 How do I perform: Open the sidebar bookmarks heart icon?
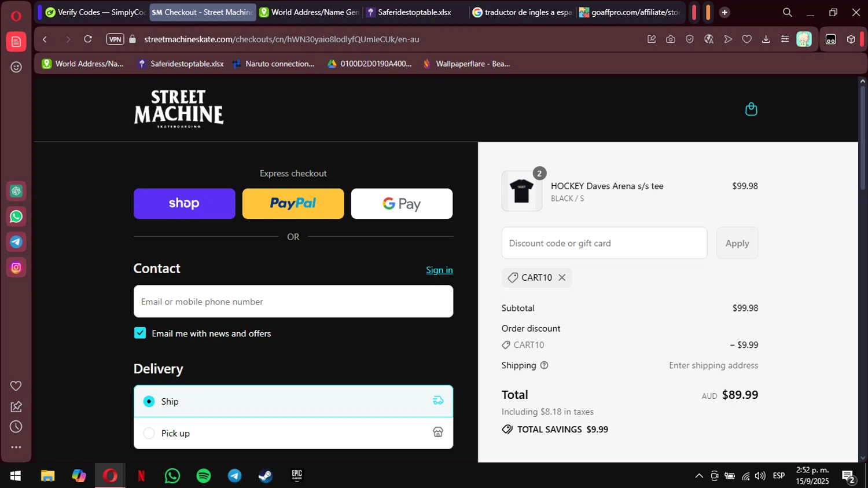coord(16,386)
